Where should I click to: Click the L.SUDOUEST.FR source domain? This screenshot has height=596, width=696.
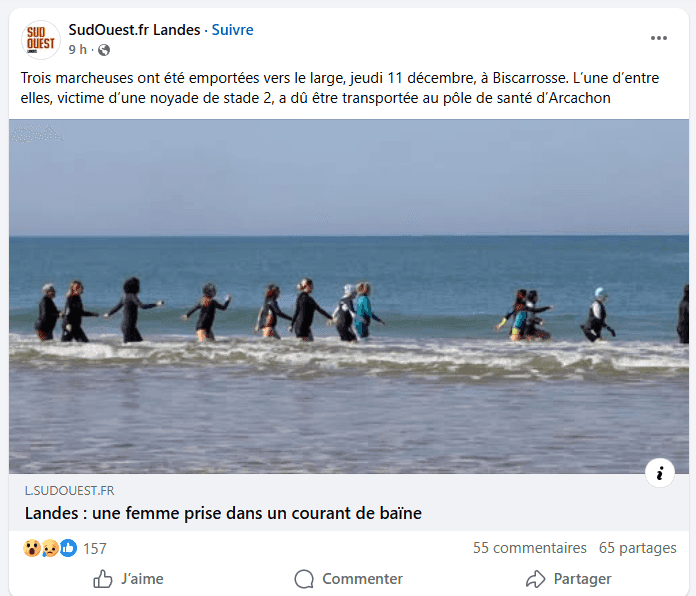pyautogui.click(x=69, y=490)
